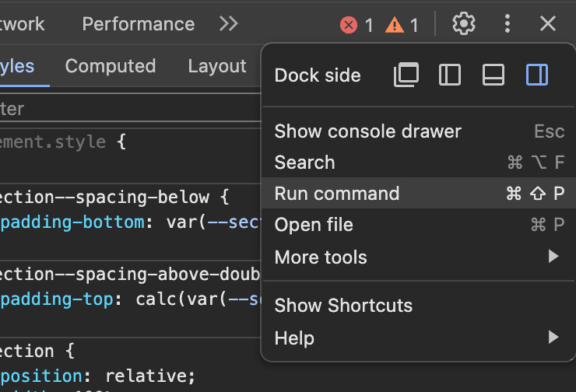
Task: Choose Show console drawer
Action: coord(419,131)
